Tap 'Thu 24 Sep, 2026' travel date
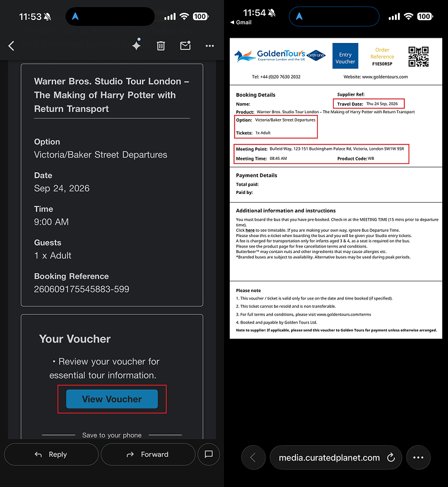The image size is (448, 487). [382, 104]
